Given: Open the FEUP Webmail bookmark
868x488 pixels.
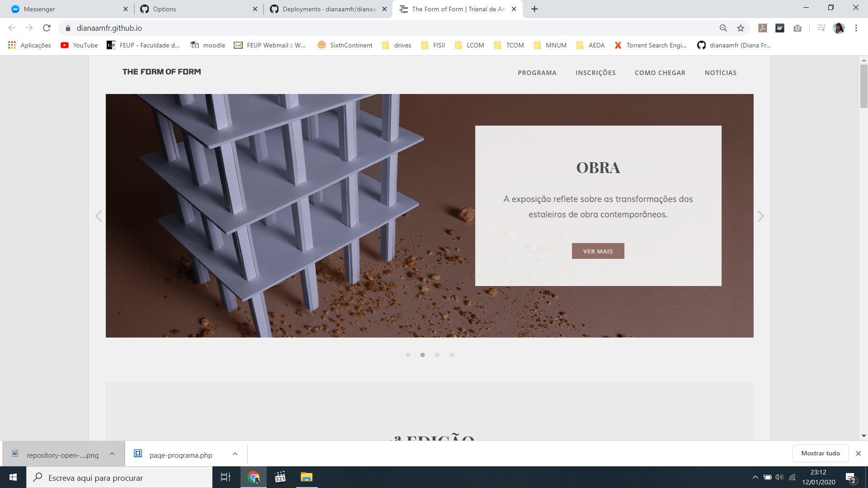Looking at the screenshot, I should click(270, 45).
